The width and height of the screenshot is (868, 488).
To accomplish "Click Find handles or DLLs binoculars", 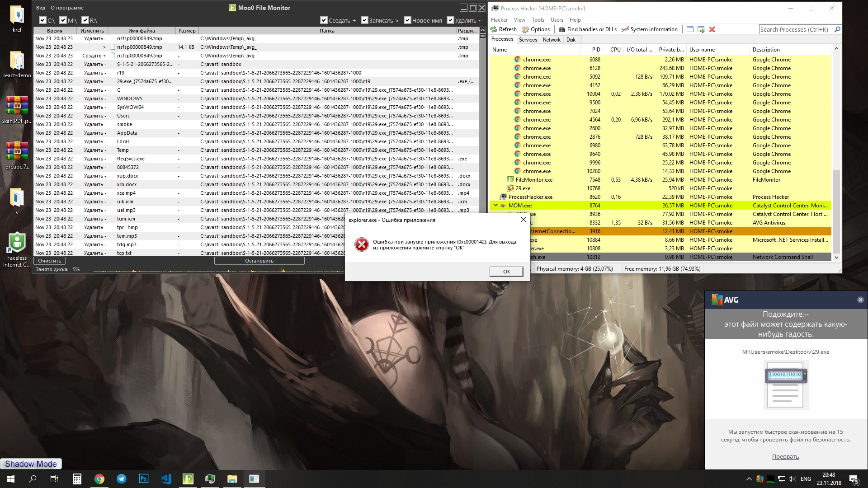I will [x=562, y=29].
